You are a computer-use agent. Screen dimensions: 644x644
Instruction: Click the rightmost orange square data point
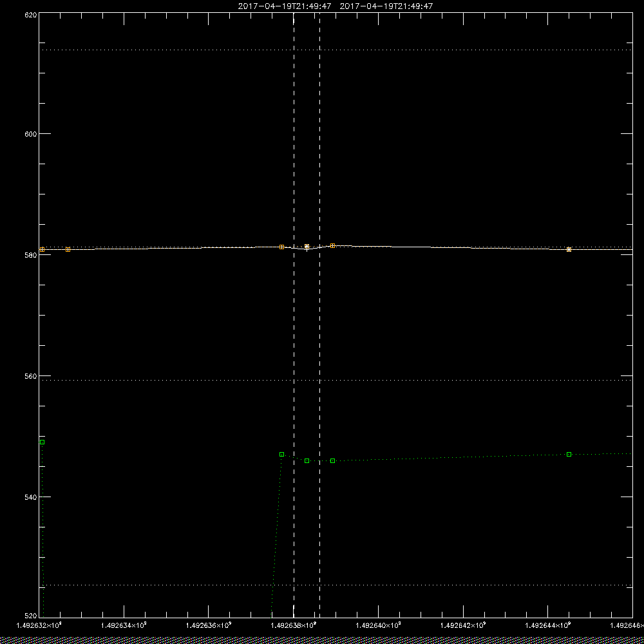point(569,250)
